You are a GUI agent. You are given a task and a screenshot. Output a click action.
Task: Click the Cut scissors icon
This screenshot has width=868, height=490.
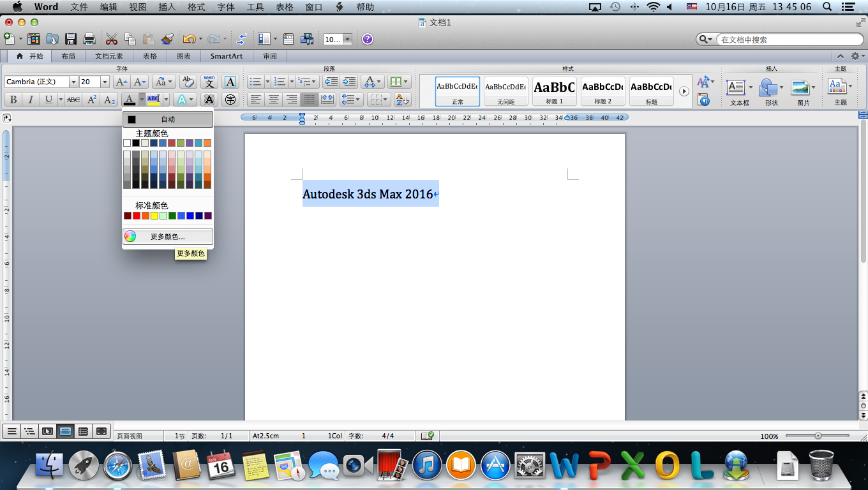[112, 39]
